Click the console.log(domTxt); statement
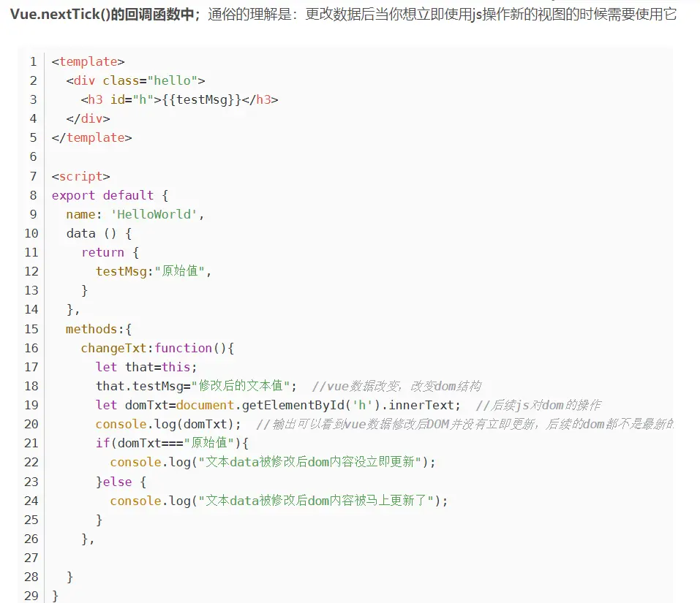This screenshot has height=603, width=700. coord(168,424)
